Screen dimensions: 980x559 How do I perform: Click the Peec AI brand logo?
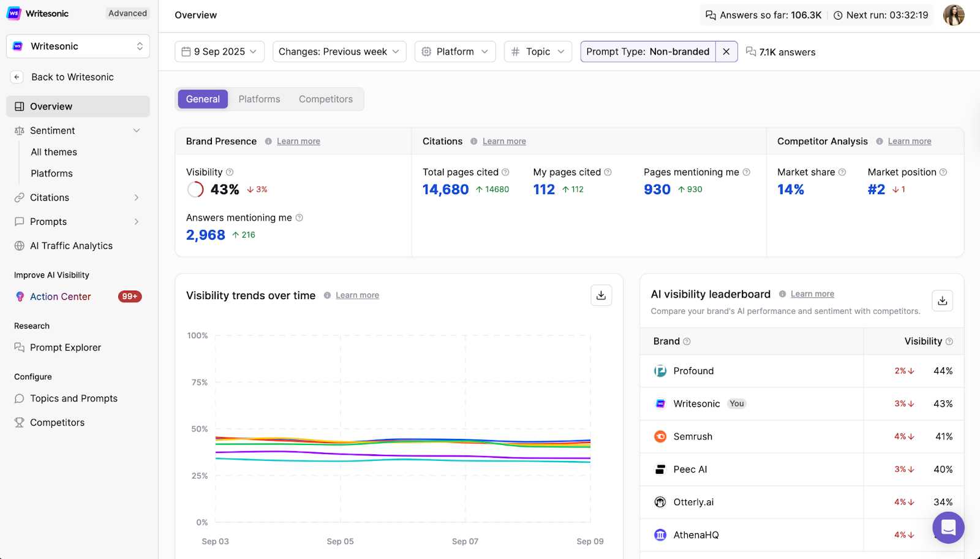[660, 470]
